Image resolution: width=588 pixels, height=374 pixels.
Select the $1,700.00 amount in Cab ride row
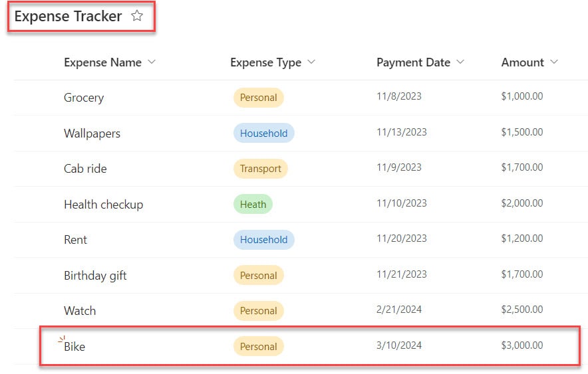point(522,167)
